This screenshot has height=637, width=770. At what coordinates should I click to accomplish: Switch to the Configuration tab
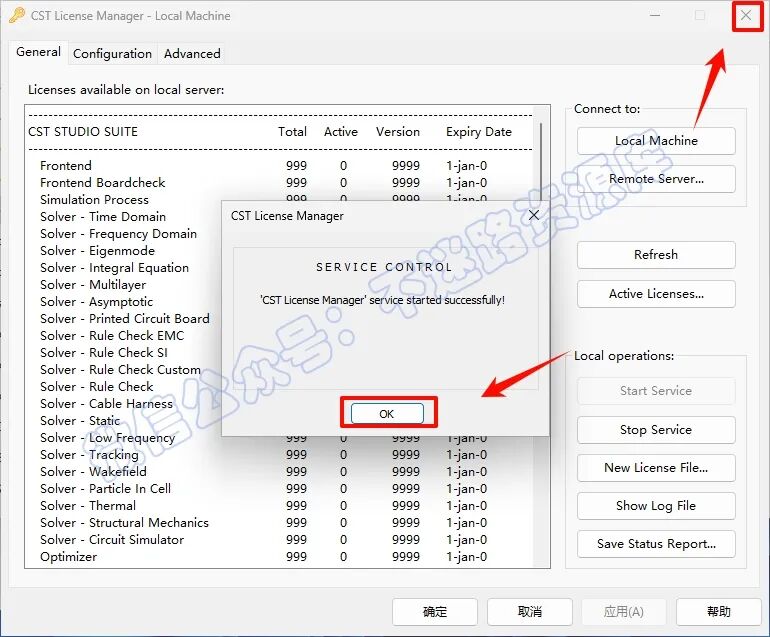[112, 54]
